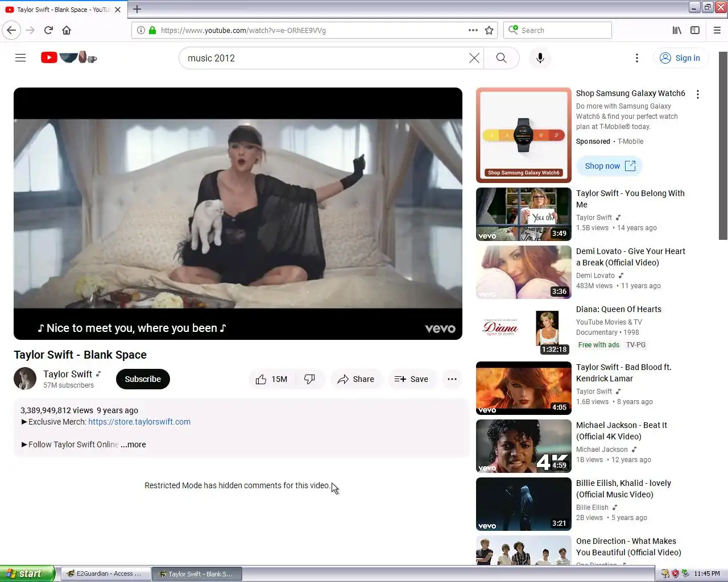
Task: Save the video to a playlist
Action: click(x=412, y=379)
